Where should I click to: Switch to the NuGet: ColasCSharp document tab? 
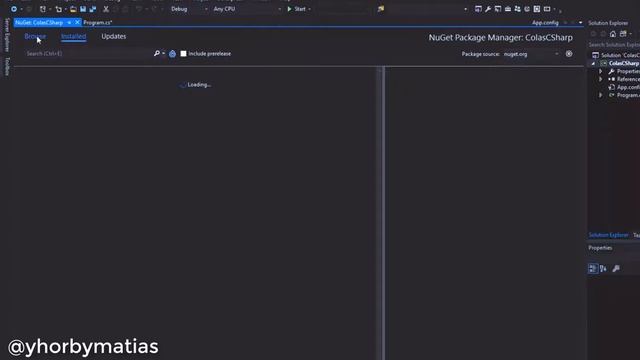tap(39, 22)
